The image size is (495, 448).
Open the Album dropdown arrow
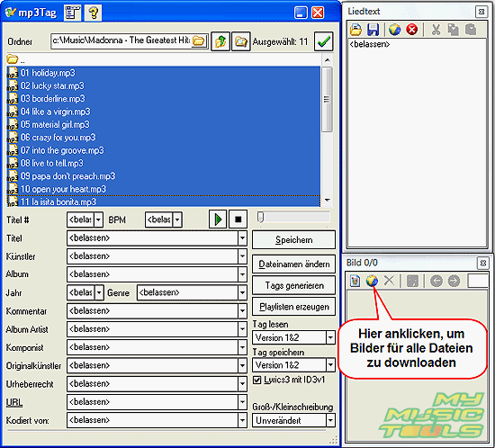242,274
